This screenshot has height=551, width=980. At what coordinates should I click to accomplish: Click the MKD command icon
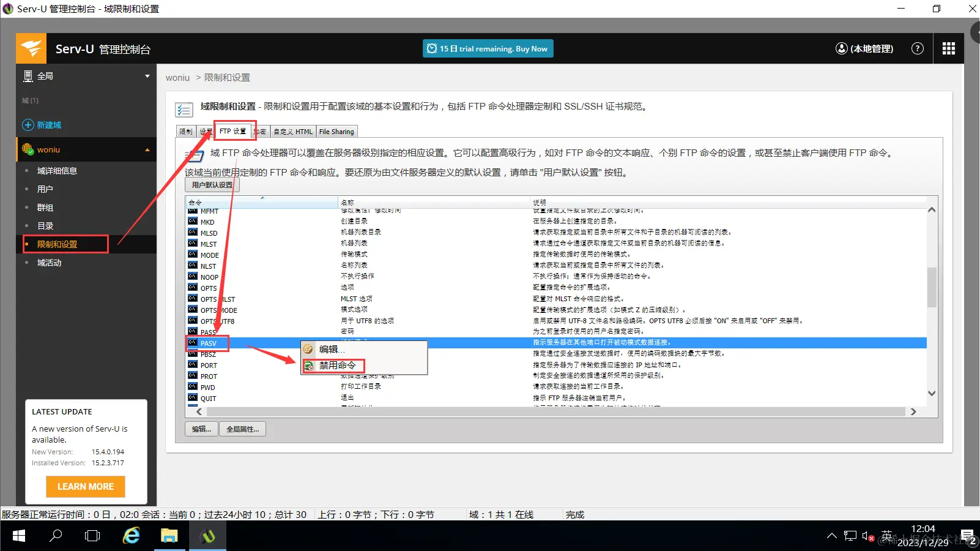[193, 222]
